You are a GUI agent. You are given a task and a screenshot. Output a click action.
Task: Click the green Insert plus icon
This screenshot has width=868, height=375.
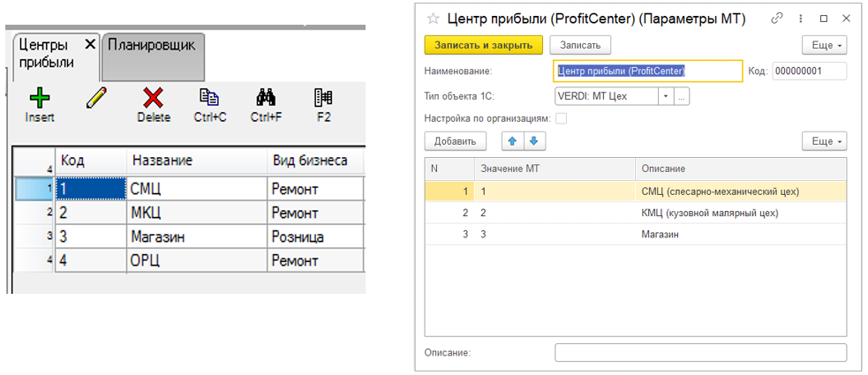pyautogui.click(x=39, y=98)
